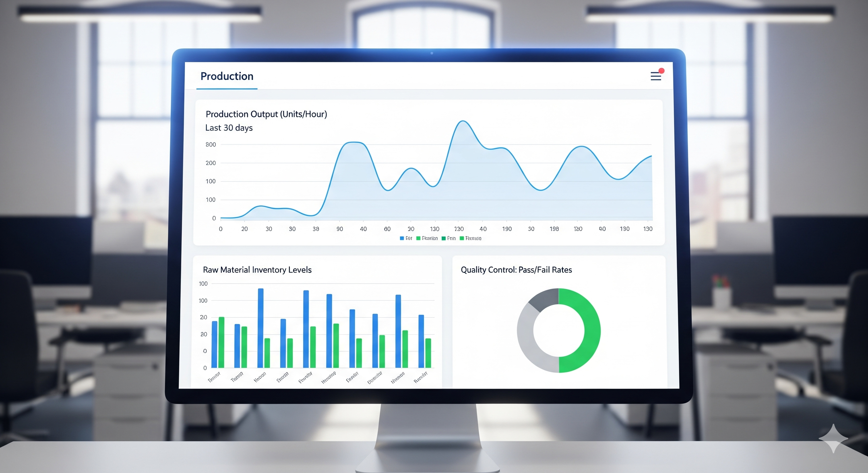Click the last green legend square
The height and width of the screenshot is (473, 868).
tap(462, 238)
